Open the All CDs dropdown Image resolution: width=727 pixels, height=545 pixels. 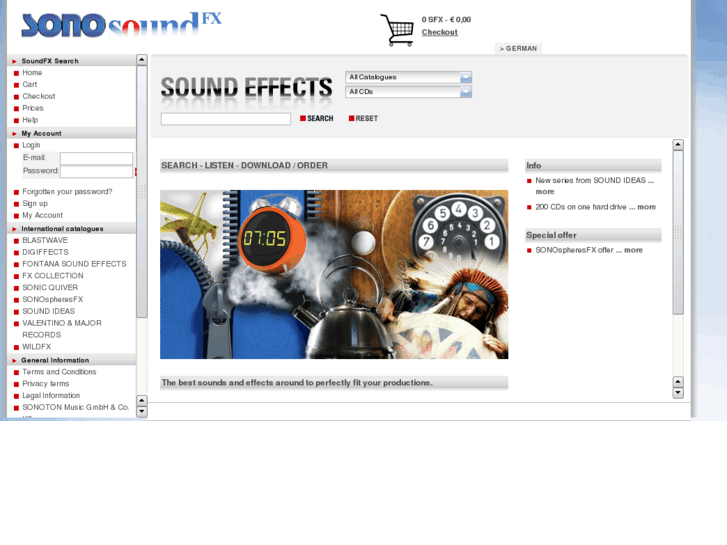tap(408, 92)
